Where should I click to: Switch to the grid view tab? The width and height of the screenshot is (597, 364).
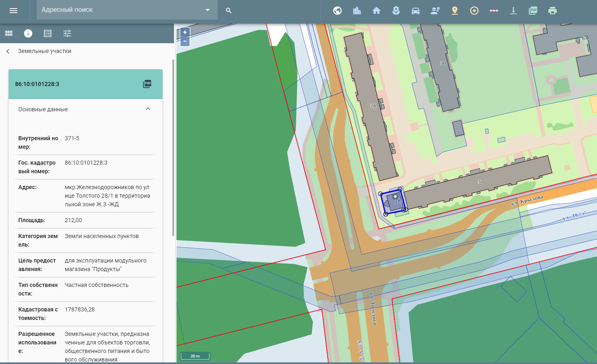[9, 33]
